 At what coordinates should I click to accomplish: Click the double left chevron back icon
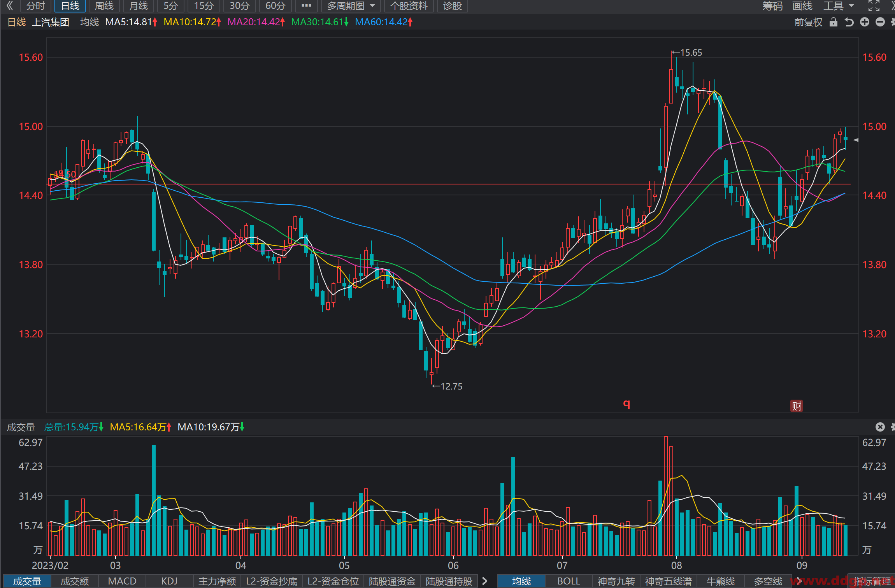(10, 5)
